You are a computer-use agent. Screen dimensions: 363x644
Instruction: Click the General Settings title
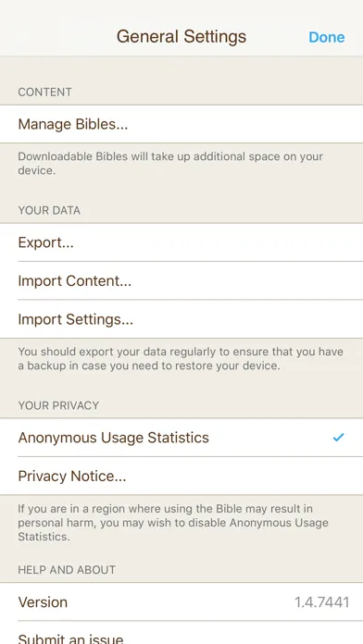[x=181, y=37]
